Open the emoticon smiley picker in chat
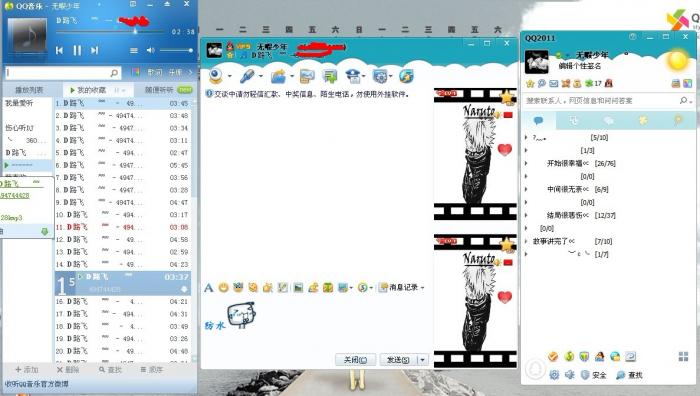The width and height of the screenshot is (700, 396). (223, 288)
